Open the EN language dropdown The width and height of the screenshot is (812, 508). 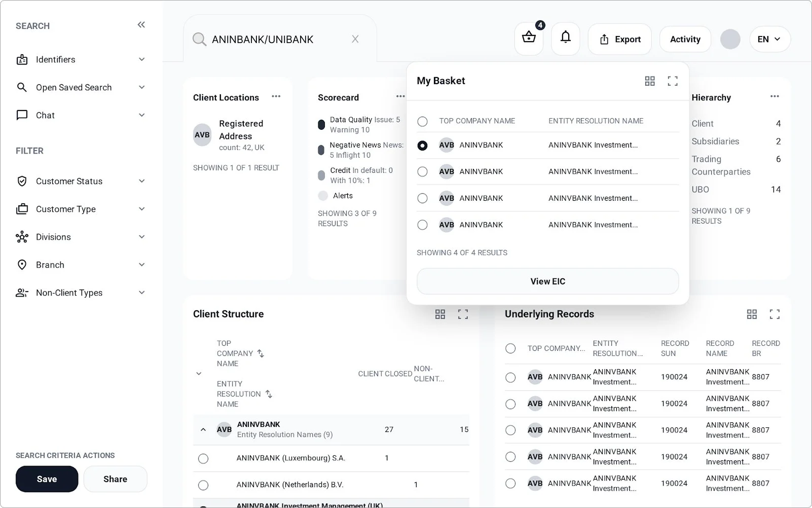pyautogui.click(x=769, y=39)
